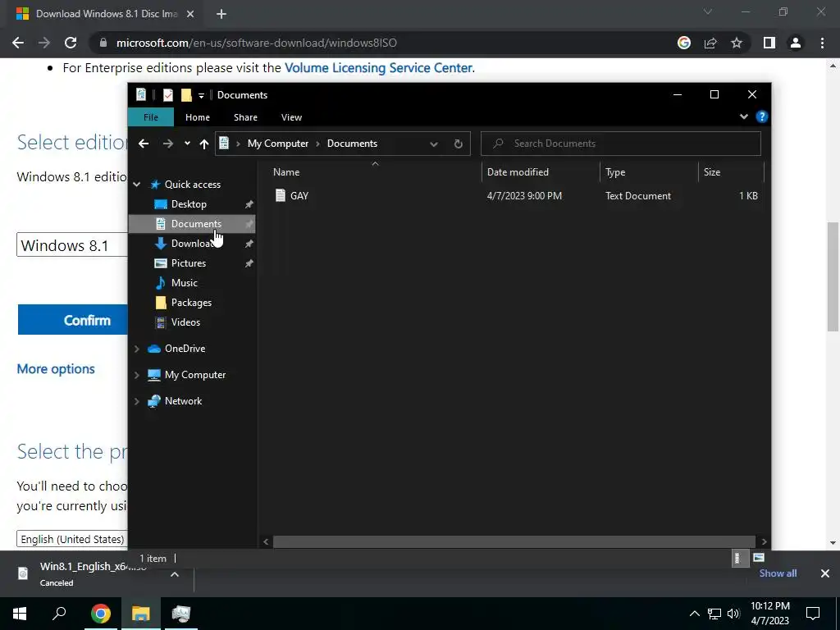Click the blue Help question mark icon
Image resolution: width=840 pixels, height=630 pixels.
click(761, 116)
